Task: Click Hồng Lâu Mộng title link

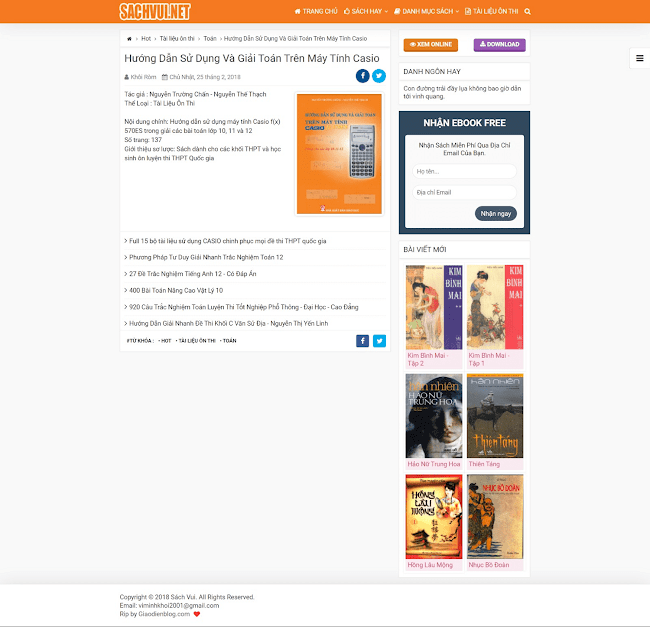Action: pyautogui.click(x=430, y=565)
